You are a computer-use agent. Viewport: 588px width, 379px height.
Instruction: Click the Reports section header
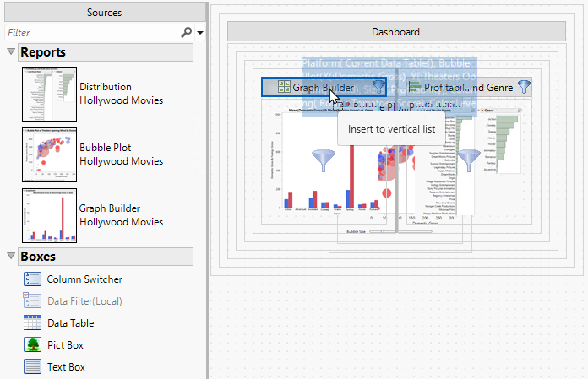[106, 52]
